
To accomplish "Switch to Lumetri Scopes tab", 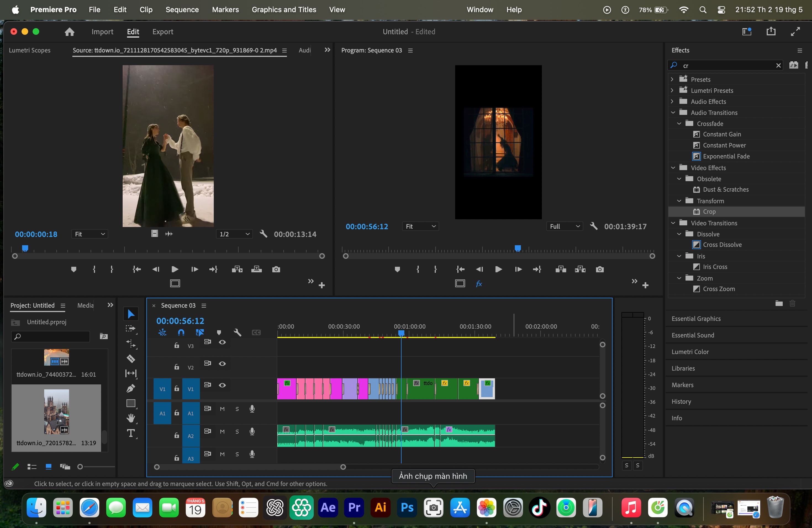I will (30, 50).
